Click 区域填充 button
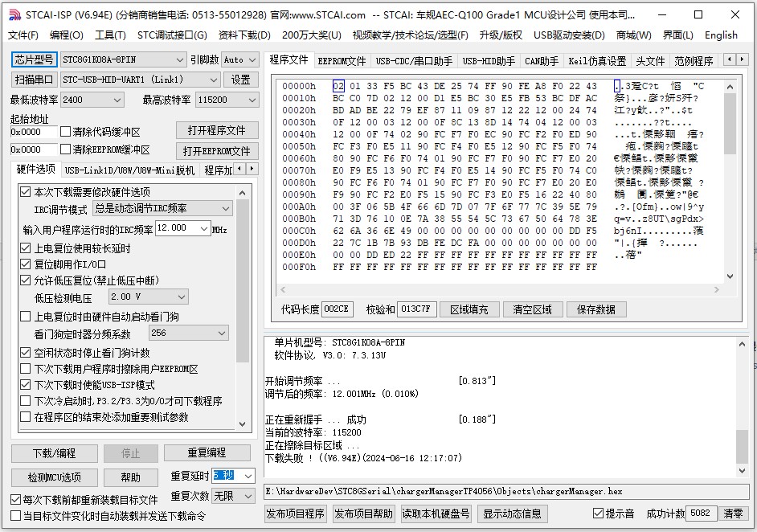757x532 pixels. coord(469,309)
